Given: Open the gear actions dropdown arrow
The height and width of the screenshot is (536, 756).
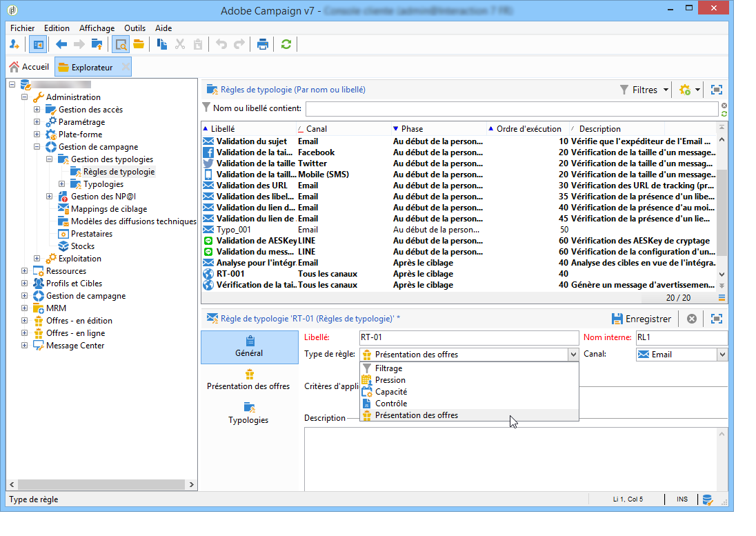Looking at the screenshot, I should click(697, 90).
